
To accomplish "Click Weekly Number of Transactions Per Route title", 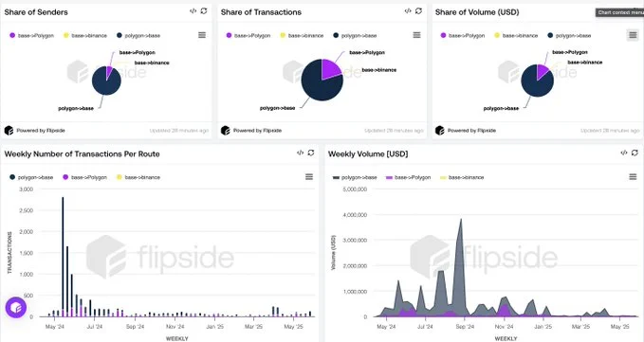I will pyautogui.click(x=83, y=154).
